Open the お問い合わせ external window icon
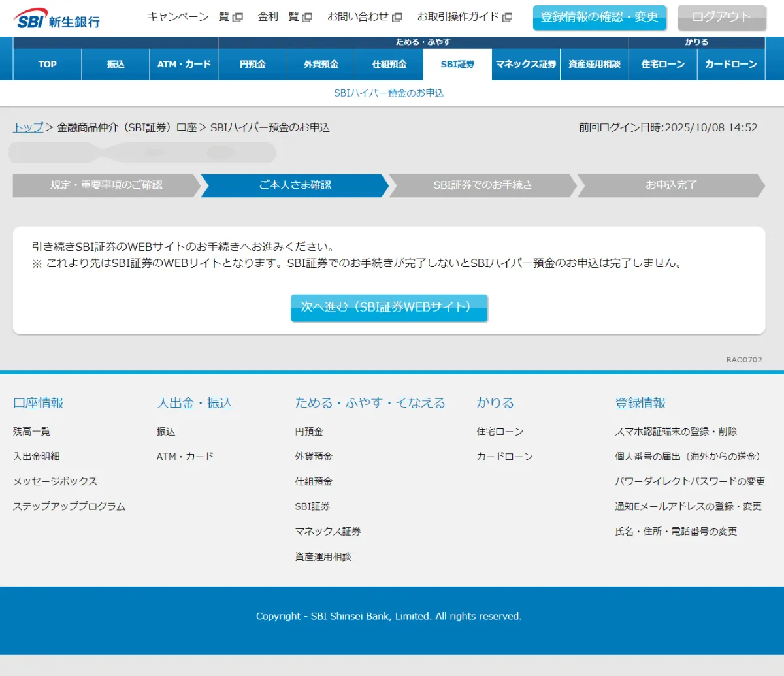This screenshot has height=676, width=784. point(397,18)
